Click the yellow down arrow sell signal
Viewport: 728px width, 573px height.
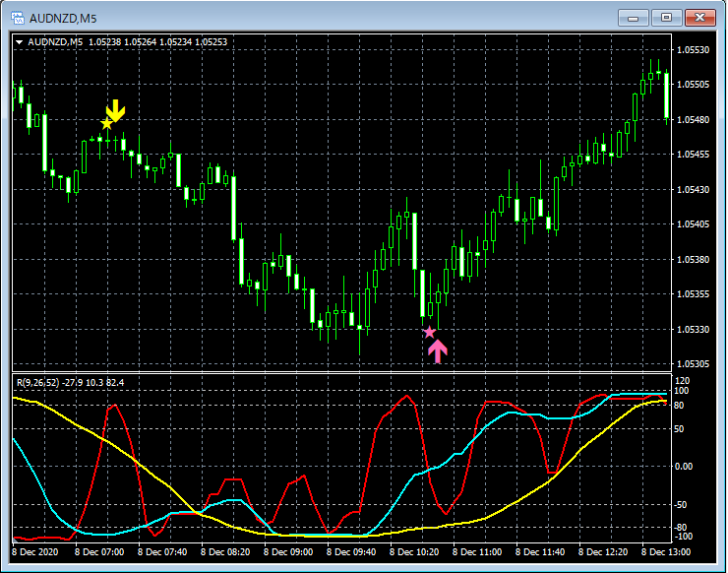pyautogui.click(x=116, y=110)
